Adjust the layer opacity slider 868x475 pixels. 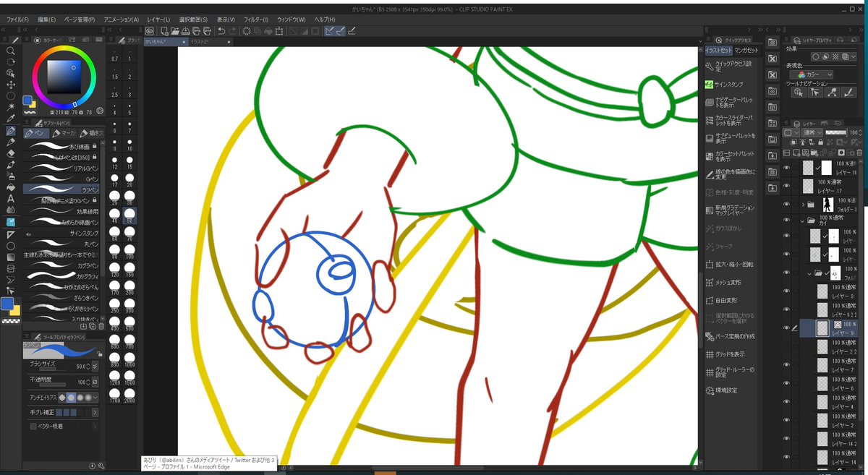click(836, 133)
